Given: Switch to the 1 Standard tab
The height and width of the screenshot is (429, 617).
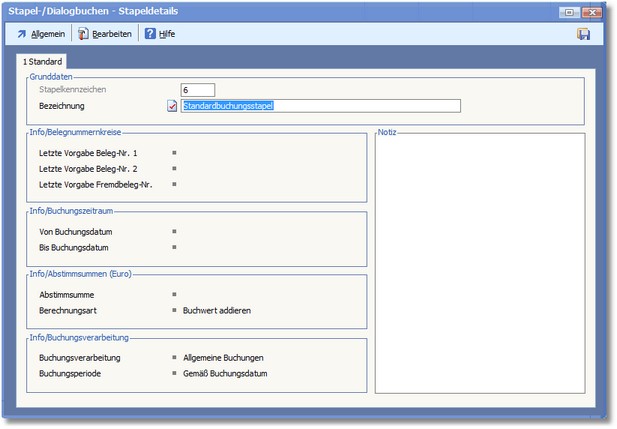Looking at the screenshot, I should [x=43, y=62].
